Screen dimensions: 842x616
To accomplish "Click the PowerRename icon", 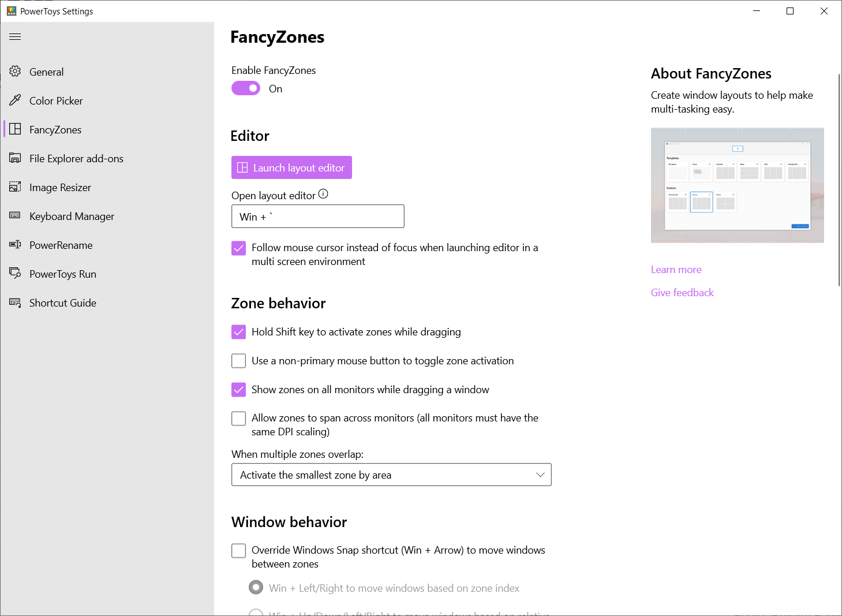I will click(16, 245).
